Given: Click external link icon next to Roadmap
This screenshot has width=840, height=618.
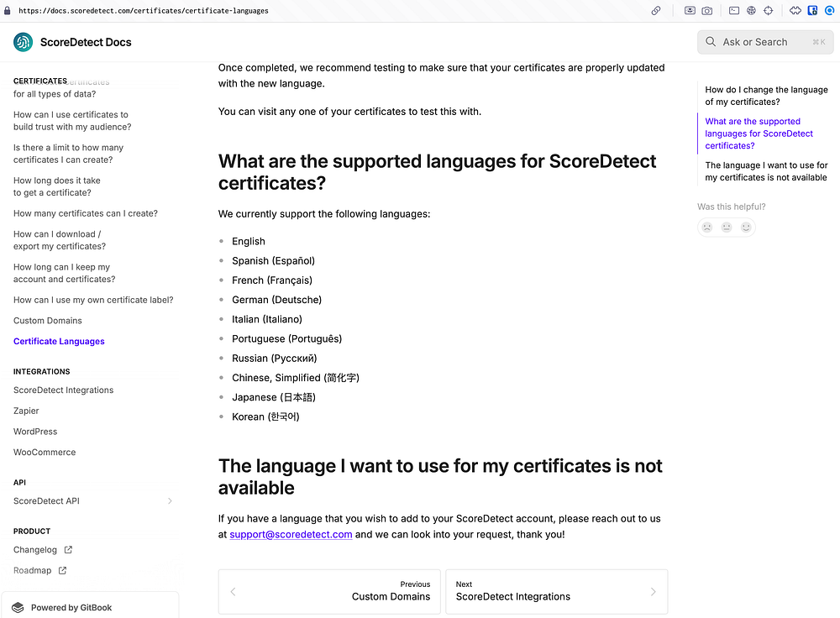Looking at the screenshot, I should pyautogui.click(x=62, y=570).
